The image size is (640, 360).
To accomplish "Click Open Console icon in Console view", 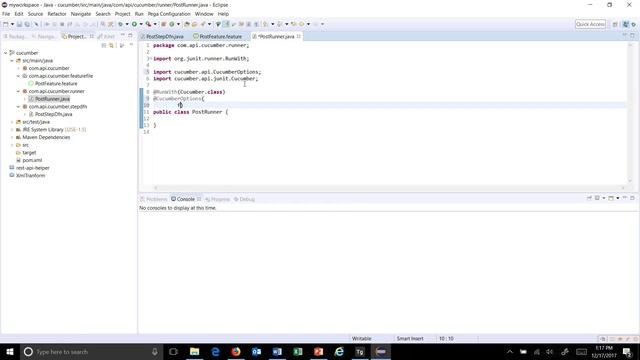I will point(611,198).
